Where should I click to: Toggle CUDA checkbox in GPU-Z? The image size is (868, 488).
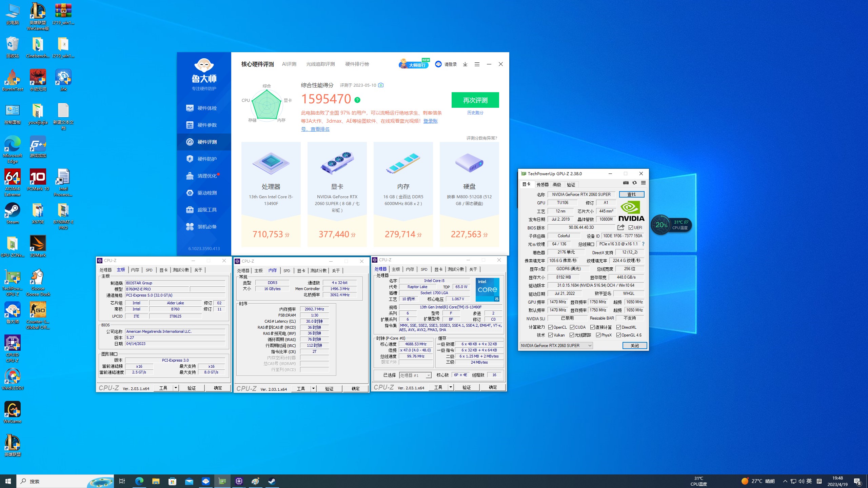[572, 327]
